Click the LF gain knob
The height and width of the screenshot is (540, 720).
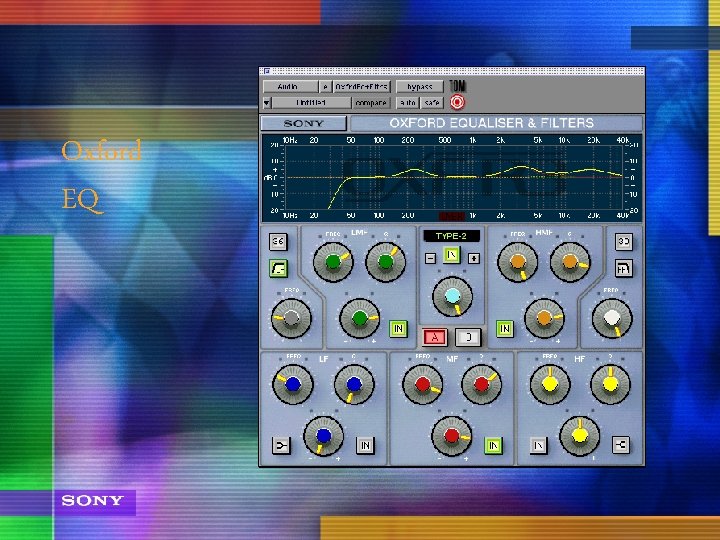pyautogui.click(x=323, y=436)
